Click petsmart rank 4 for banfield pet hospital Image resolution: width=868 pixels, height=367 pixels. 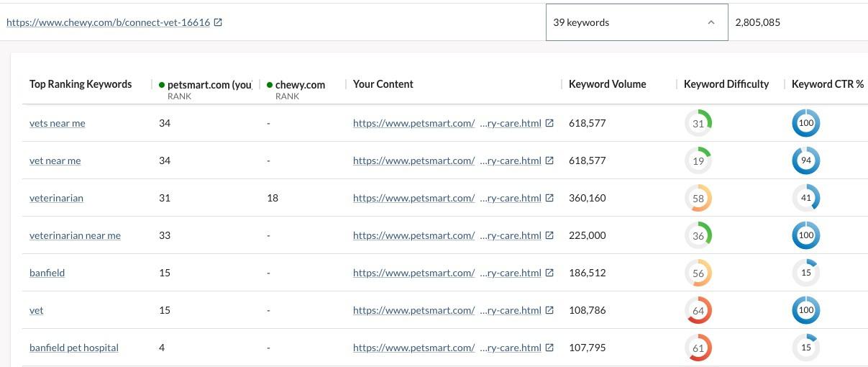pyautogui.click(x=162, y=348)
